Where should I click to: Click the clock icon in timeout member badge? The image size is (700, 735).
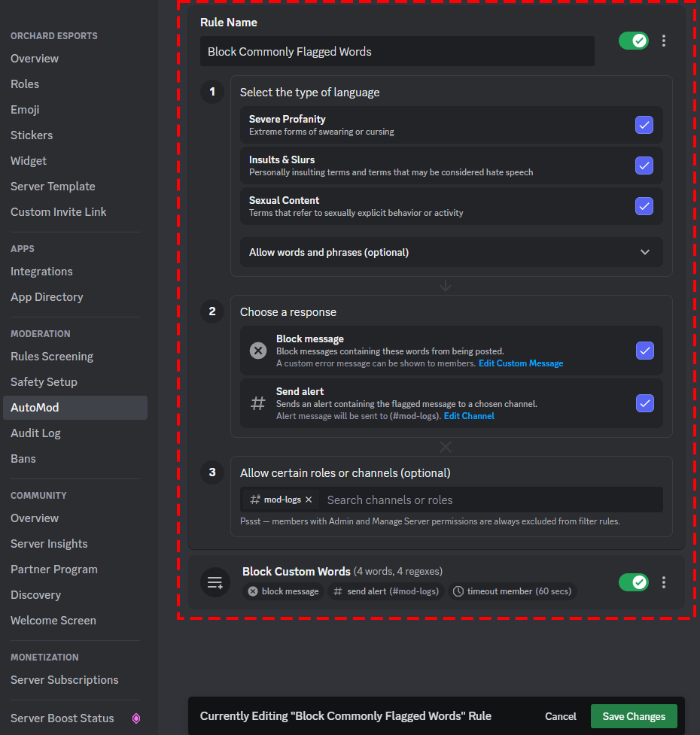pyautogui.click(x=458, y=591)
